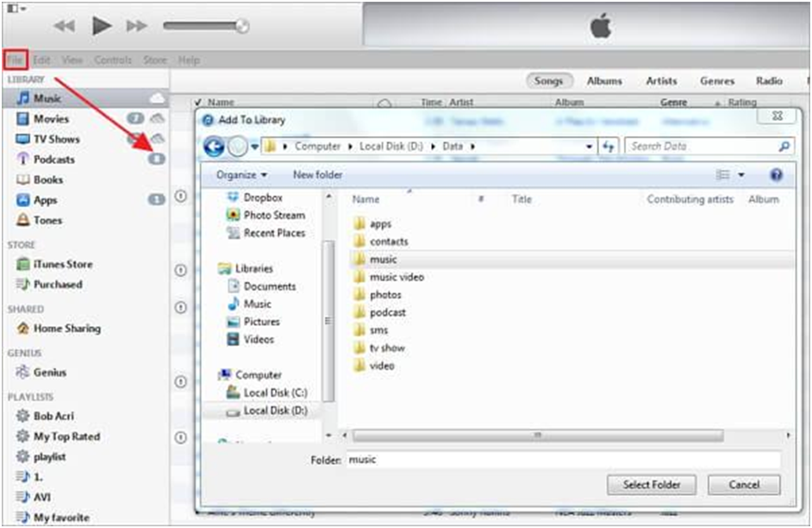Select Books icon in the sidebar

pyautogui.click(x=22, y=179)
